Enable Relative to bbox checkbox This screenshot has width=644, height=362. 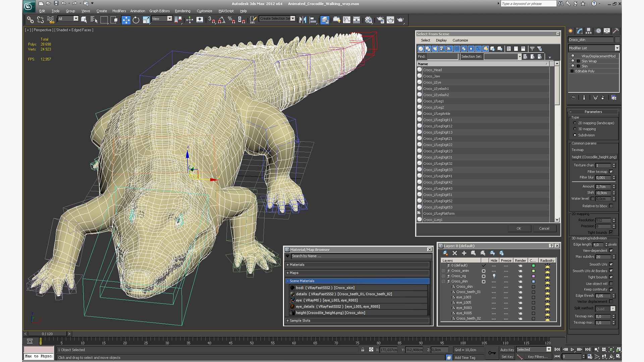coord(611,206)
